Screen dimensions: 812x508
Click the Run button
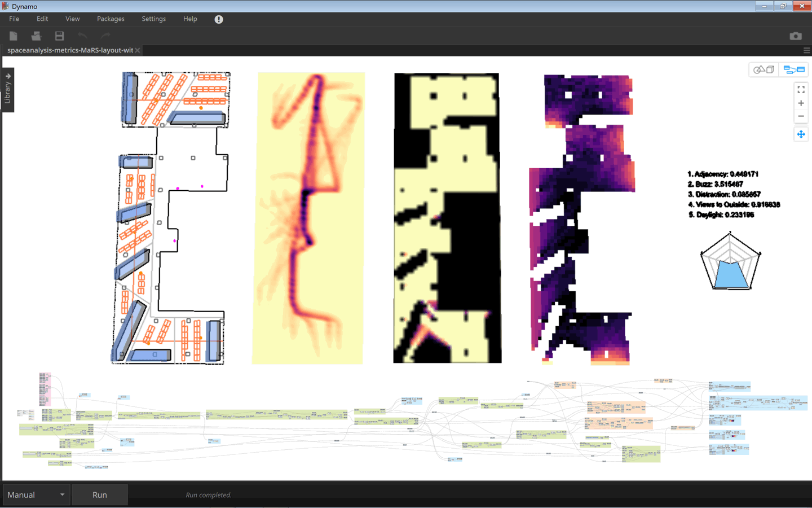(100, 495)
